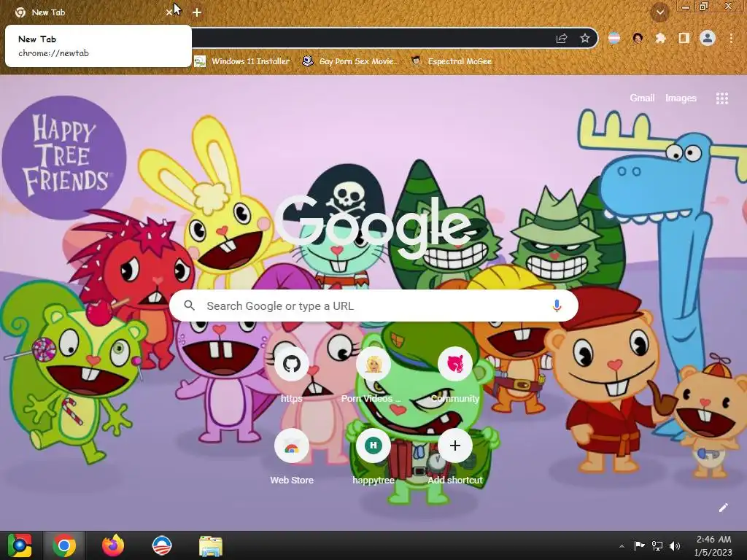Open a new tab with plus button

(x=197, y=12)
